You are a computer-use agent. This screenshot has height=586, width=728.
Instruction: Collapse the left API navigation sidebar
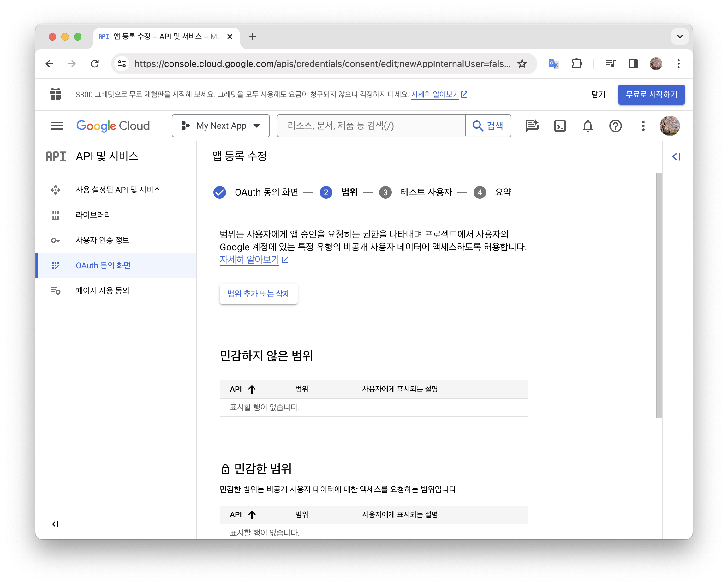(55, 524)
